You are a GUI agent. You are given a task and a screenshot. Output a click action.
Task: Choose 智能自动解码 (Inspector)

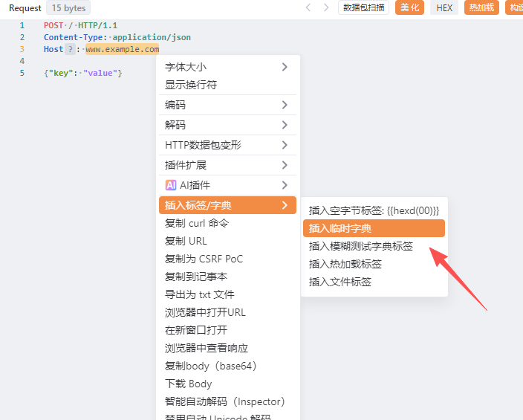tap(228, 401)
